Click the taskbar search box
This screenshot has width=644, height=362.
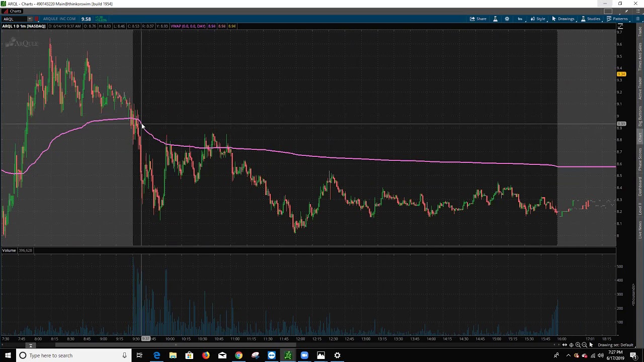coord(73,355)
